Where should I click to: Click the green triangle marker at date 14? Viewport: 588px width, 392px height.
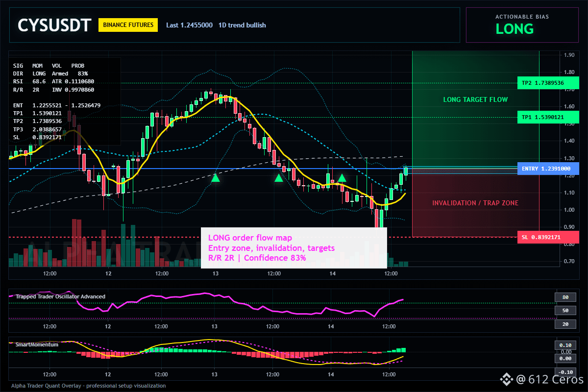point(343,178)
